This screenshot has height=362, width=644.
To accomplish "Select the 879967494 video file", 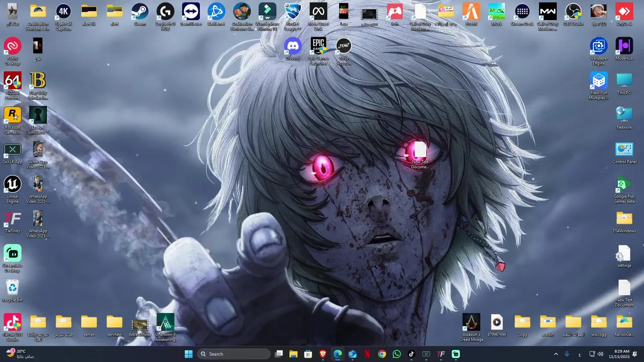I will (x=497, y=326).
